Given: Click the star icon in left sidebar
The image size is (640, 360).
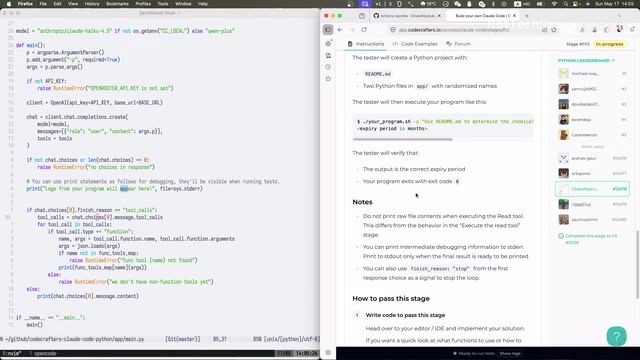Looking at the screenshot, I should [328, 78].
